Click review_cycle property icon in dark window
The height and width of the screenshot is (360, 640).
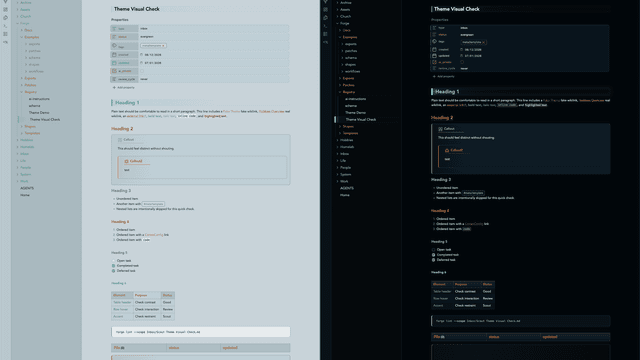[x=434, y=69]
